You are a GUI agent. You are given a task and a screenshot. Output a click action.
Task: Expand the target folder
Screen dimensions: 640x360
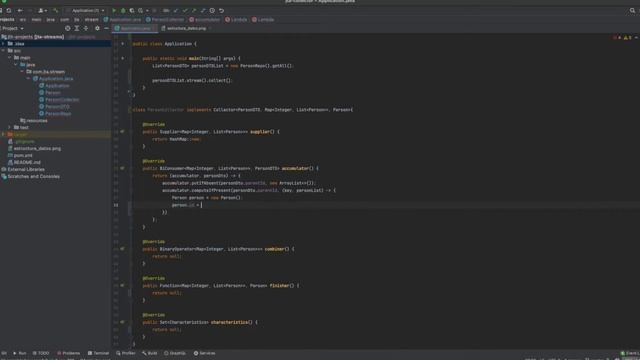[x=3, y=134]
